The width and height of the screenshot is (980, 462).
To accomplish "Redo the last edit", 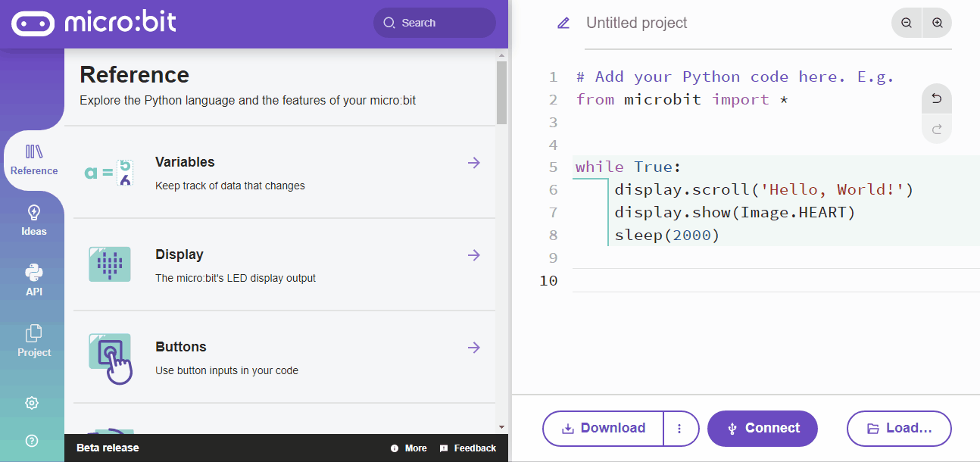I will pyautogui.click(x=937, y=130).
